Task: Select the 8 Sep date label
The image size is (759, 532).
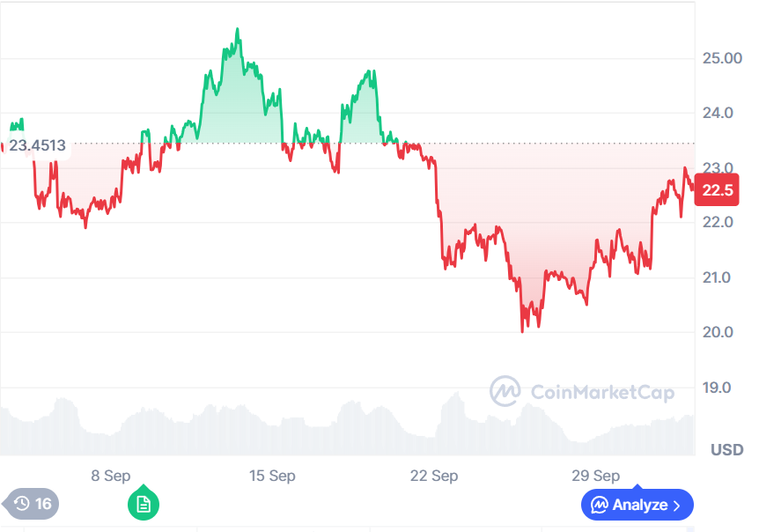Action: (x=111, y=476)
